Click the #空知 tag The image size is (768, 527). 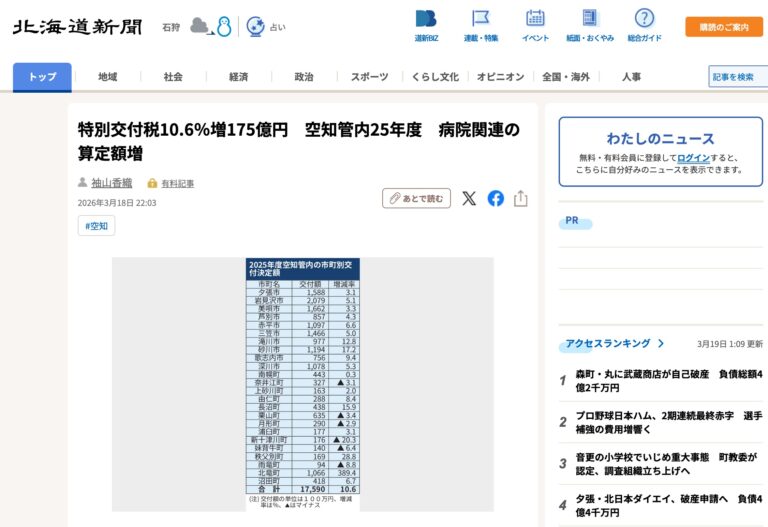[97, 226]
